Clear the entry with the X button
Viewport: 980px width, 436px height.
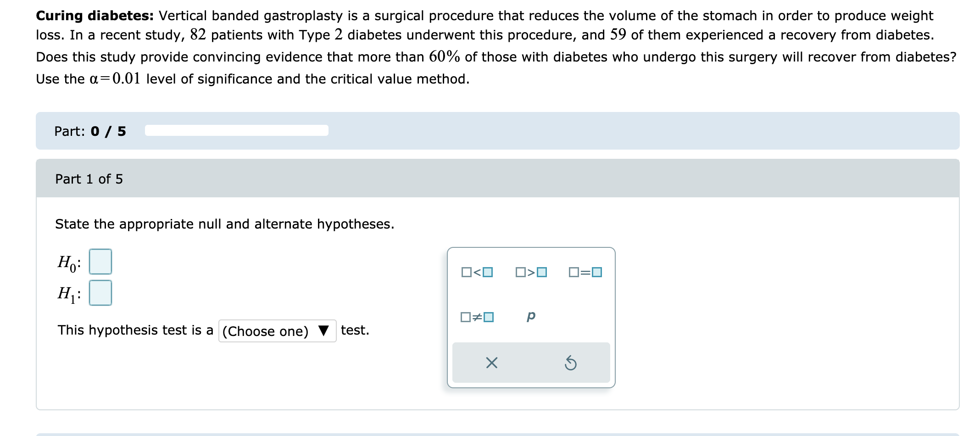point(491,363)
